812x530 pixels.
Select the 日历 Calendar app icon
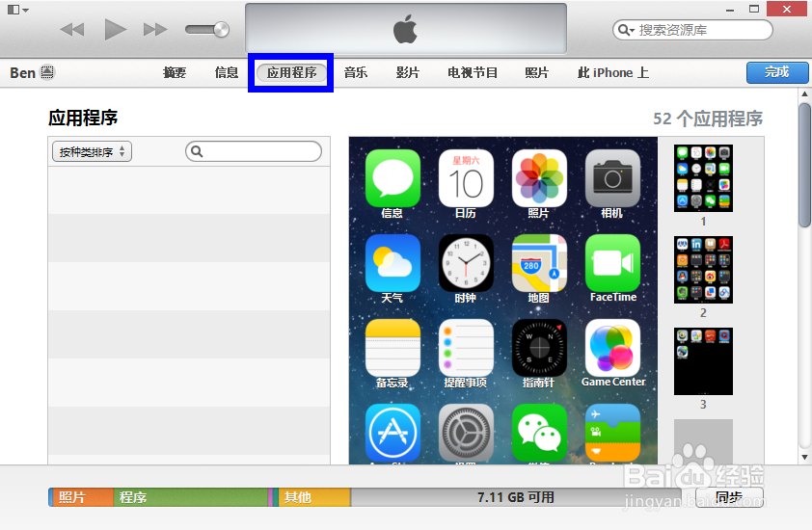(466, 178)
